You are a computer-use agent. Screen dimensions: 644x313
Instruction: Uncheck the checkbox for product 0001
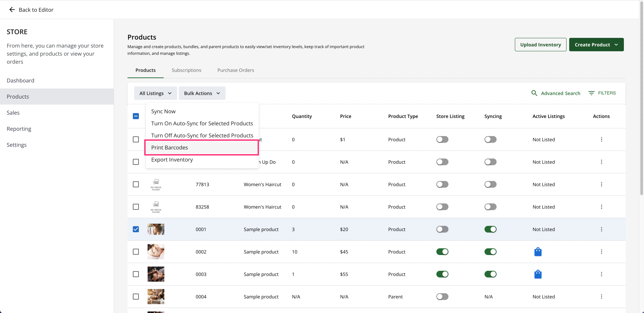tap(136, 229)
